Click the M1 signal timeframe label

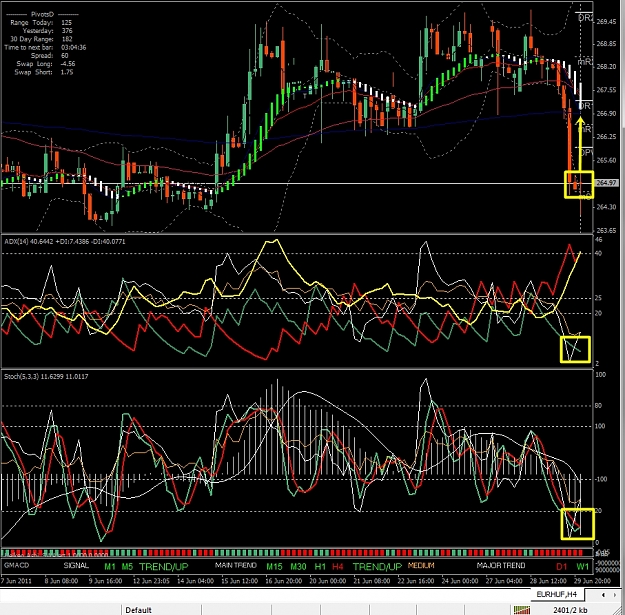pyautogui.click(x=110, y=566)
